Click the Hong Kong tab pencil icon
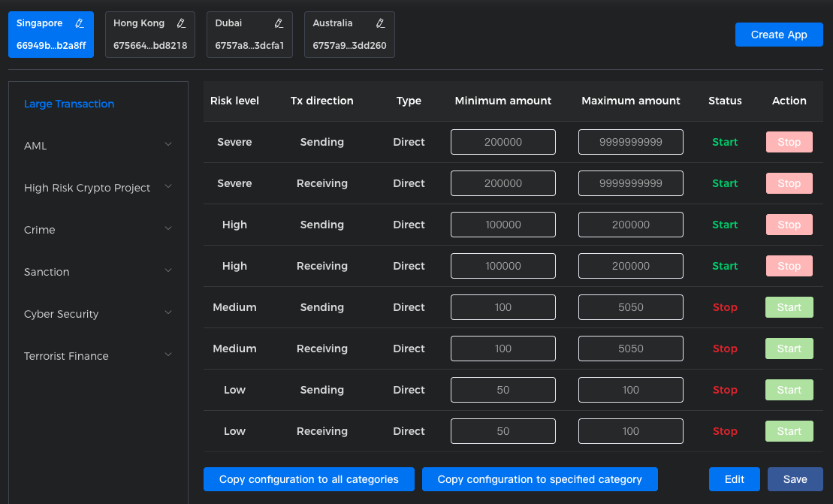 [x=181, y=23]
